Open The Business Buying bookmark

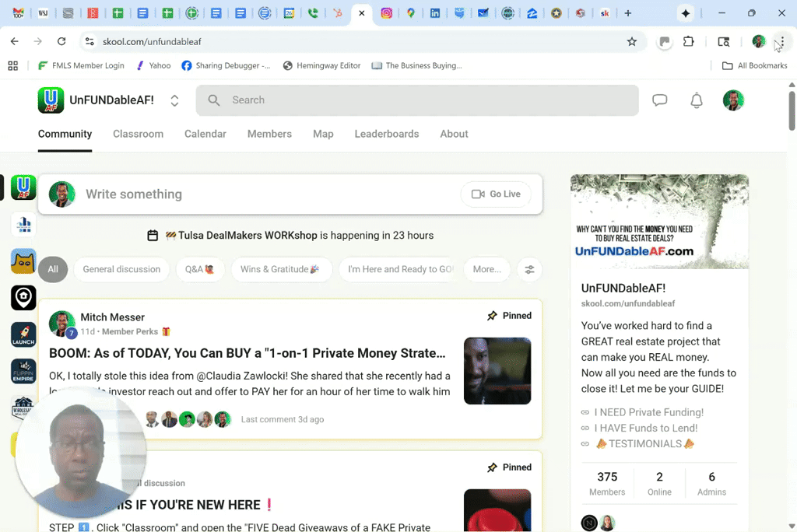tap(417, 65)
